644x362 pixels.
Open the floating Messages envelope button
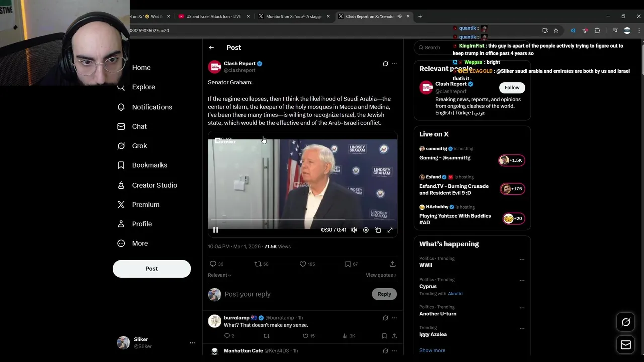click(626, 345)
